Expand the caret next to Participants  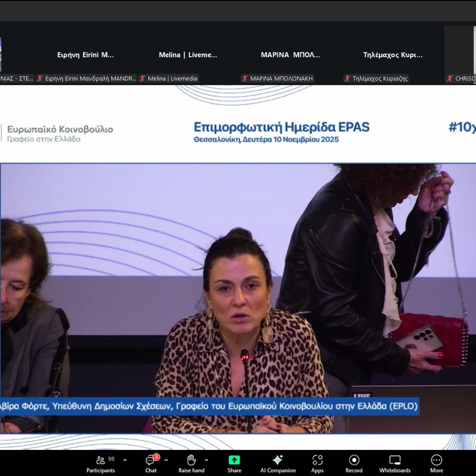pos(125,460)
